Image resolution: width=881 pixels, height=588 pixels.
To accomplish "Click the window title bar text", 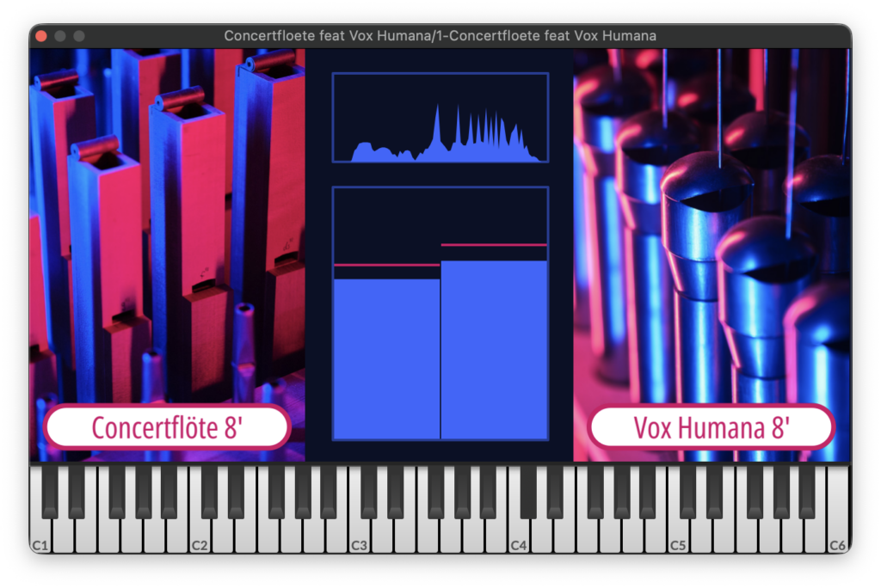I will 440,36.
